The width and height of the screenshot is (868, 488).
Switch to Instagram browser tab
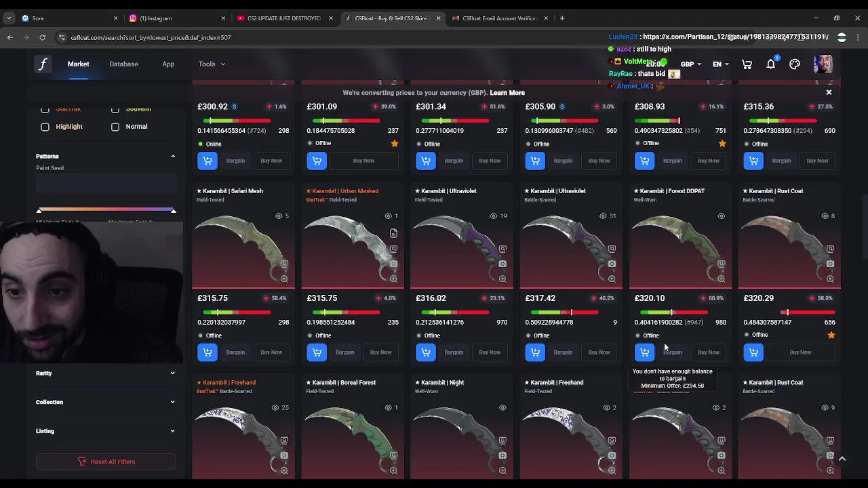176,18
